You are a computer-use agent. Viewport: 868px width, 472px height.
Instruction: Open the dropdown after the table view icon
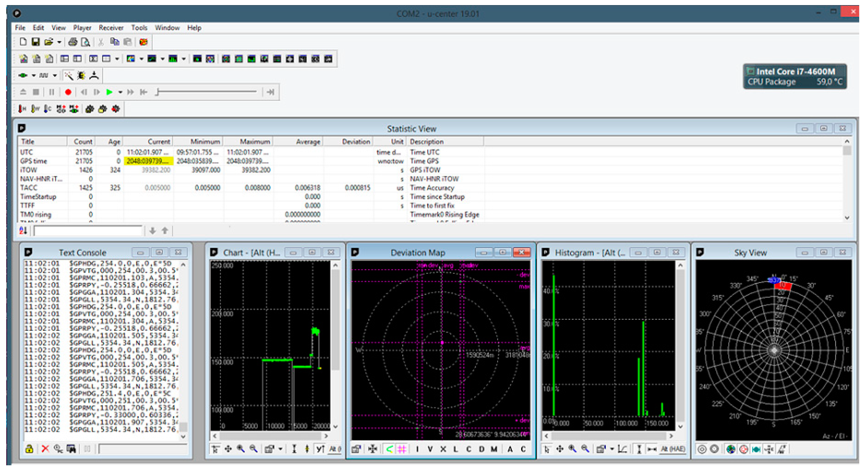coord(117,59)
